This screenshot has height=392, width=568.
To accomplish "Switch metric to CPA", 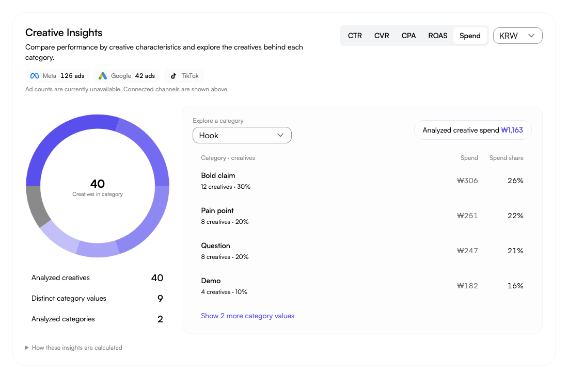I will (408, 36).
